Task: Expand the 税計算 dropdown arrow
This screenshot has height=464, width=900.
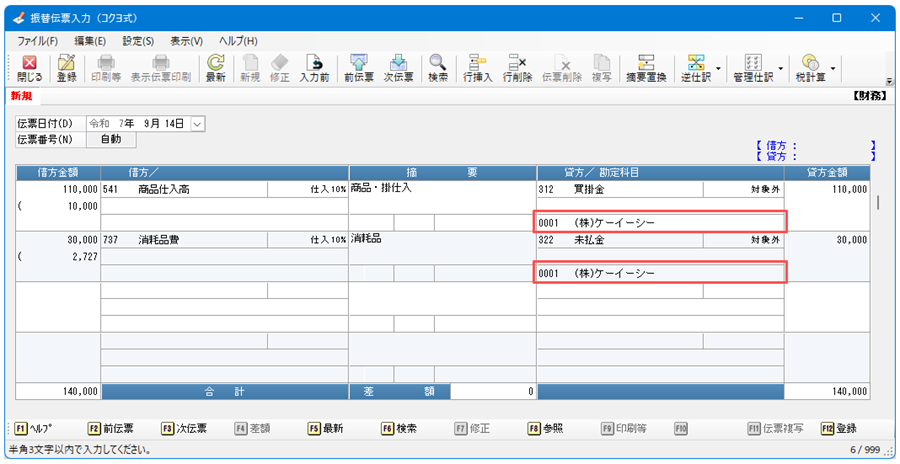Action: click(833, 69)
